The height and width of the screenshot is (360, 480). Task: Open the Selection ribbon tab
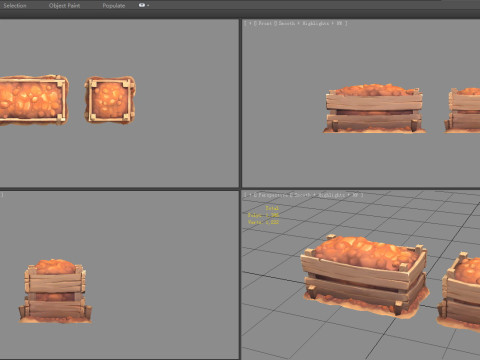click(x=15, y=6)
